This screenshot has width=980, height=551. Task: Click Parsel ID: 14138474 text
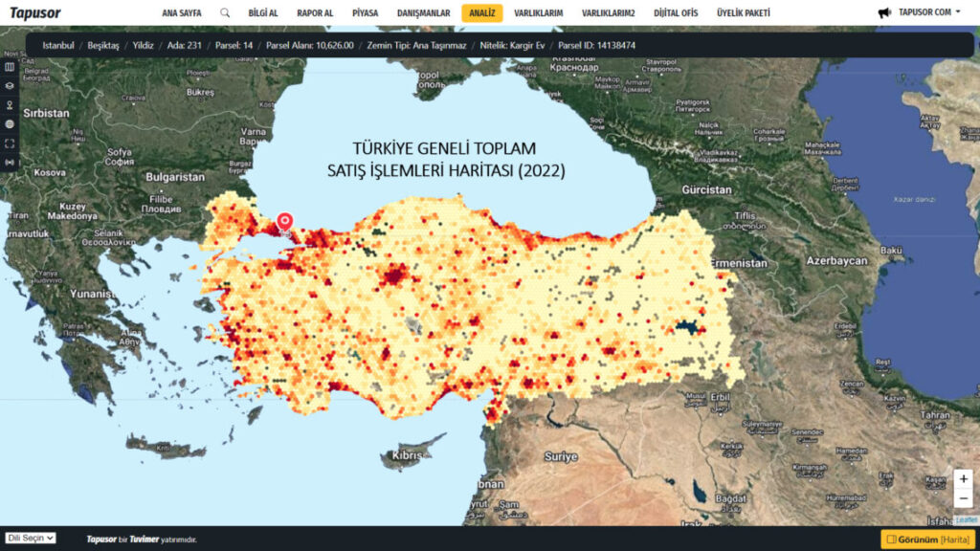pyautogui.click(x=597, y=46)
